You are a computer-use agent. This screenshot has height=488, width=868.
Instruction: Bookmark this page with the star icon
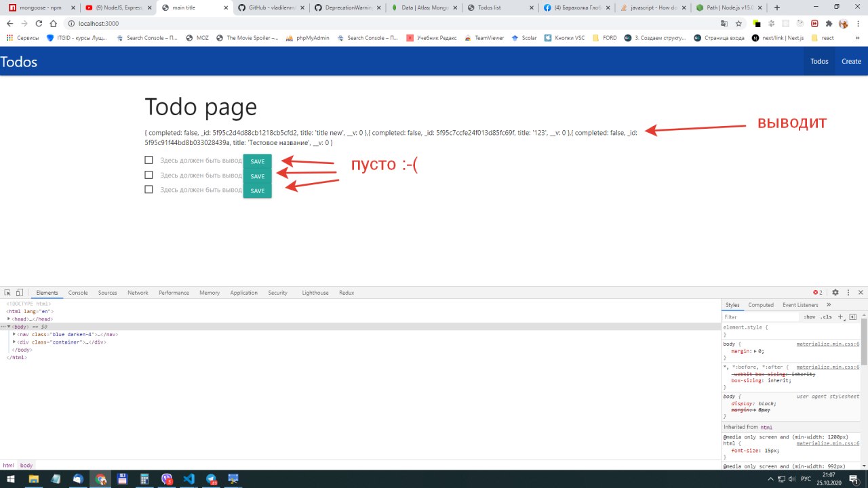[738, 23]
